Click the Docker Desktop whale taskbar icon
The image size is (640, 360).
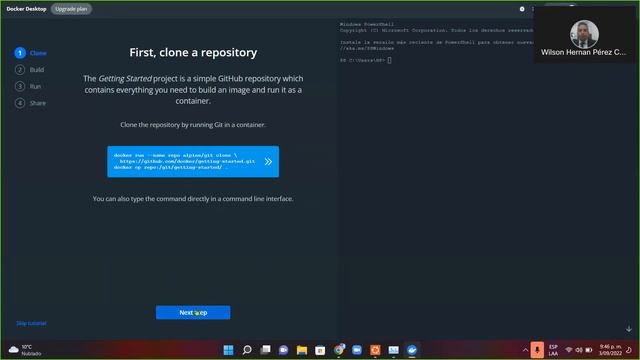click(412, 350)
